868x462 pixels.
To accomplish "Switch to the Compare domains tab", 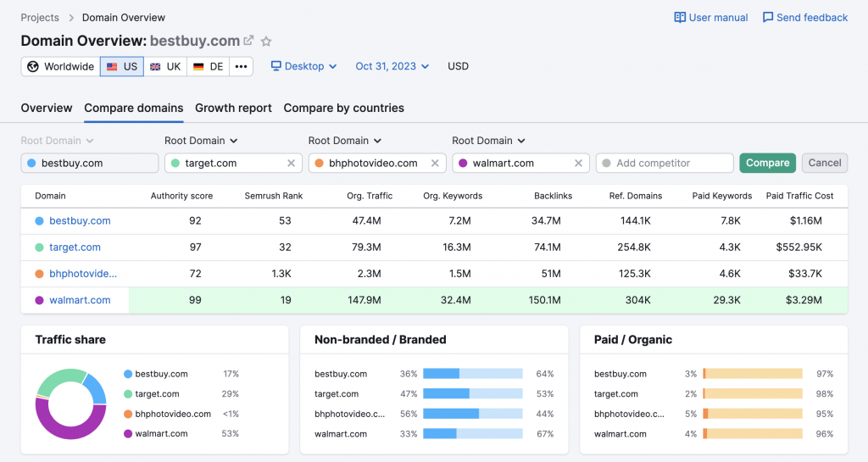I will 133,108.
